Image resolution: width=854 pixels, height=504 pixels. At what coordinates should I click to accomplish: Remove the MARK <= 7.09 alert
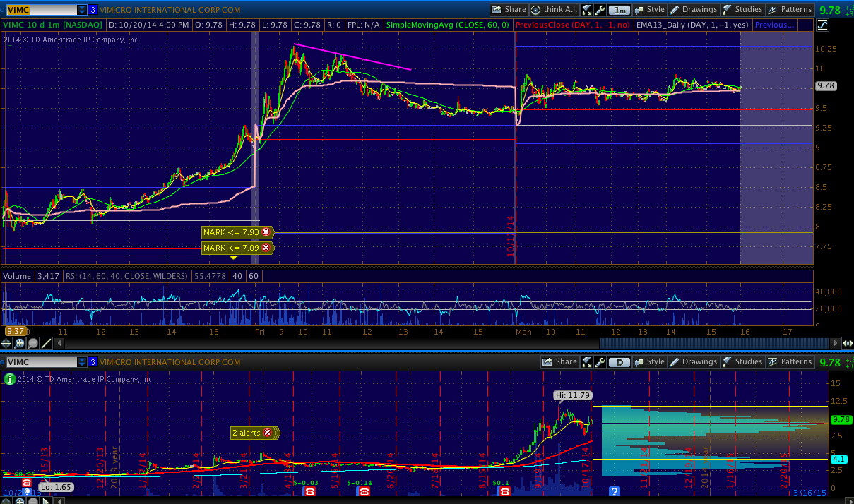click(x=266, y=248)
